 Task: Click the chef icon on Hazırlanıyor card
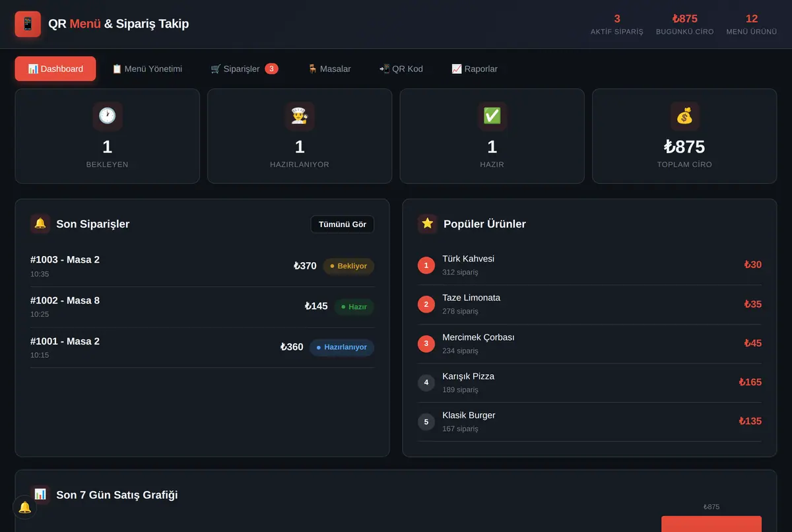pyautogui.click(x=300, y=116)
